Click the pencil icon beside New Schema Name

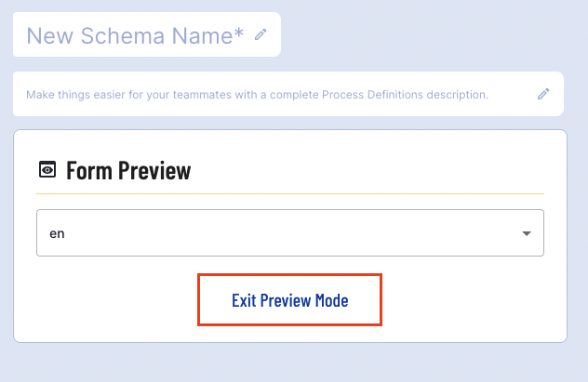(261, 34)
